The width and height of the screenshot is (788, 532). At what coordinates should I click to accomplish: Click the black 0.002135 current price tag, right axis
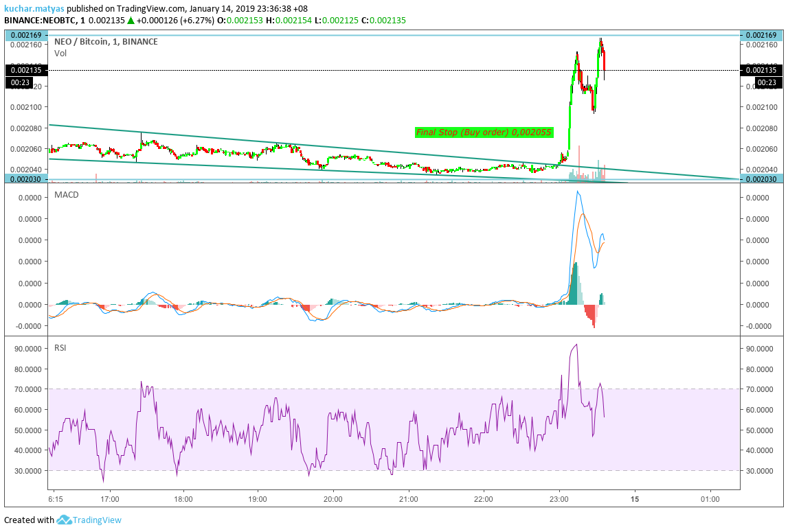tap(761, 70)
